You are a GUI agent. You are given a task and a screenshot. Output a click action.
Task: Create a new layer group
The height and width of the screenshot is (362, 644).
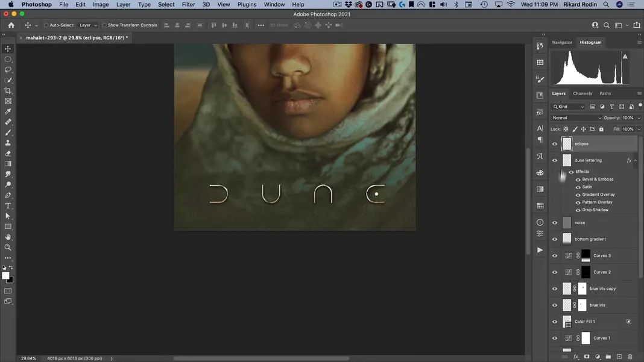[x=608, y=357]
